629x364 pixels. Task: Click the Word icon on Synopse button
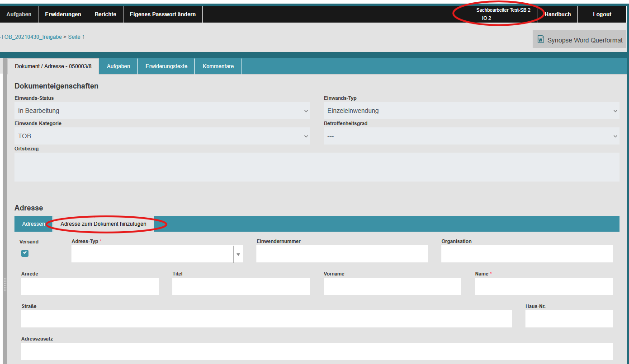pos(540,40)
